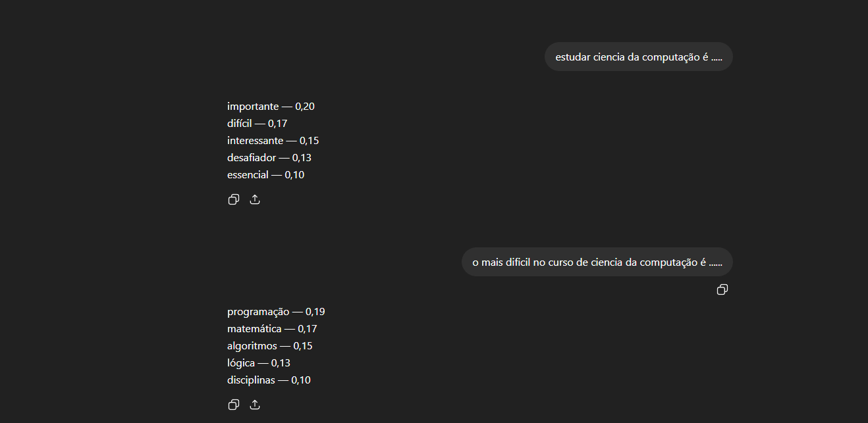Click the "o mais dificil no curso" message bubble
This screenshot has height=423, width=868.
coord(597,262)
